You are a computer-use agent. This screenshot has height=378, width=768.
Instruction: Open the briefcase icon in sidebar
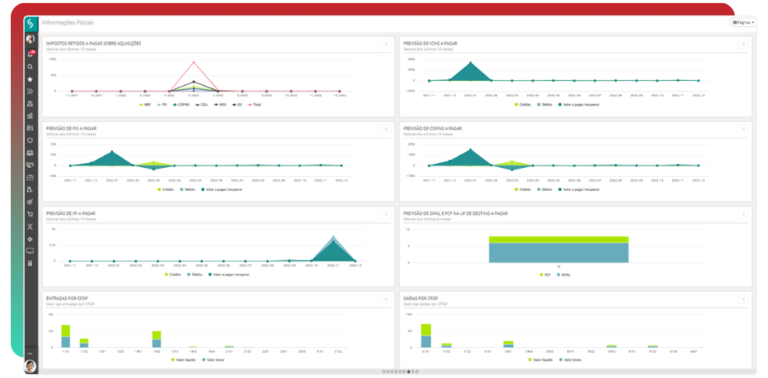click(x=30, y=177)
